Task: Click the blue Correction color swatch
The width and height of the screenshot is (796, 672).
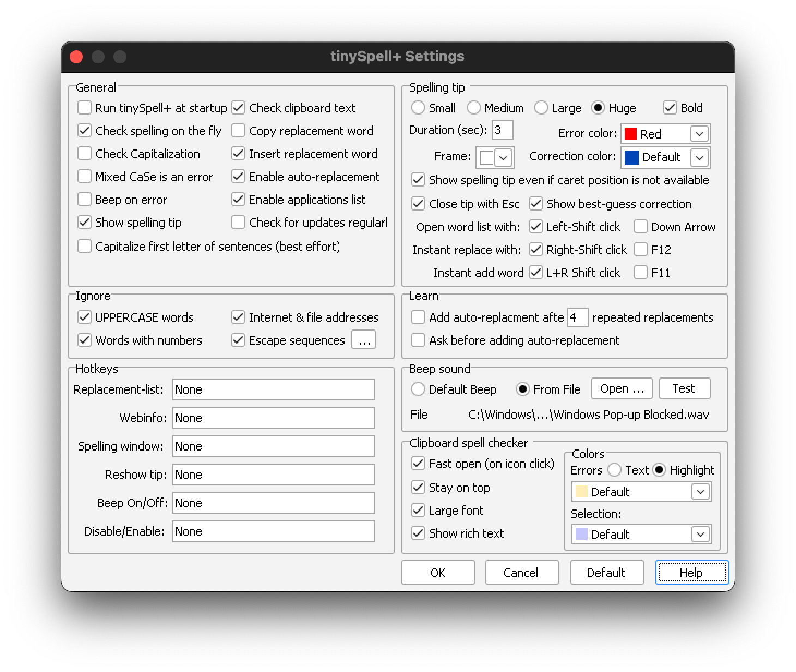Action: pos(632,158)
